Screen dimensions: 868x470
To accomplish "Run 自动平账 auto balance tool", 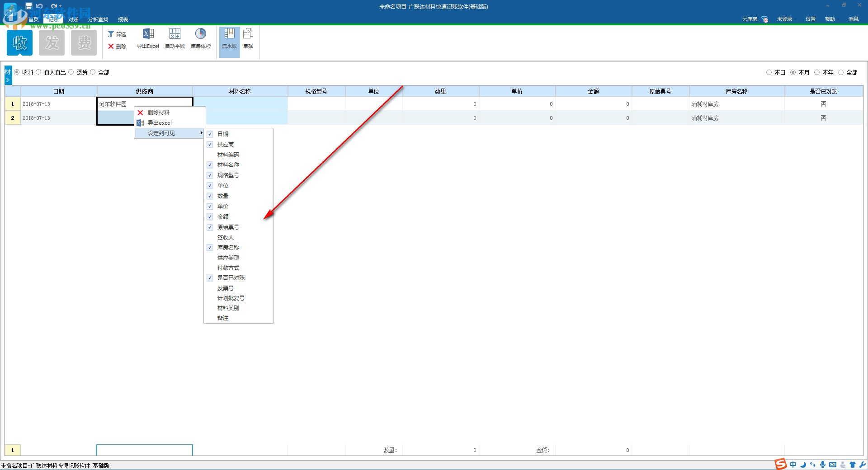I will coord(175,39).
